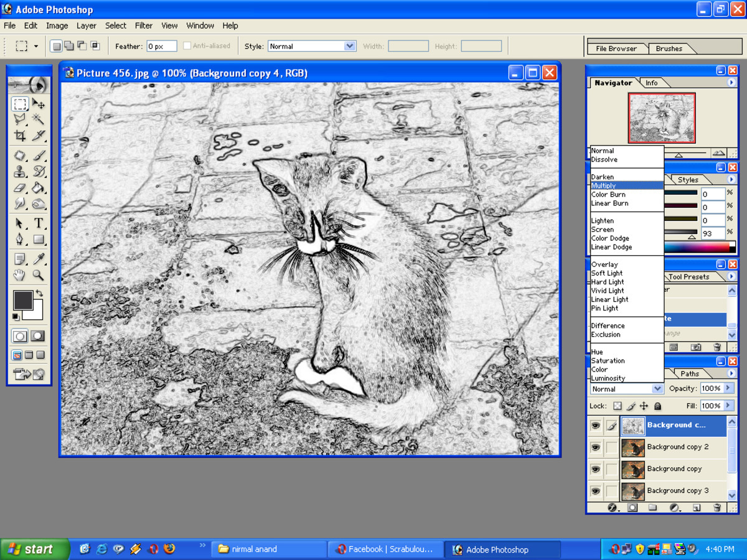This screenshot has width=747, height=560.
Task: Click the File Browser button
Action: (617, 47)
